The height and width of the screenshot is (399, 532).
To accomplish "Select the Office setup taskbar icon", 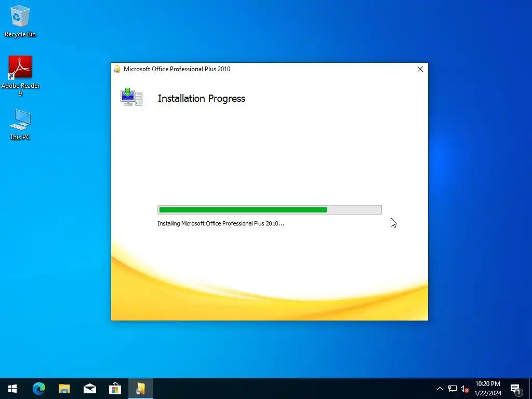I will [140, 389].
